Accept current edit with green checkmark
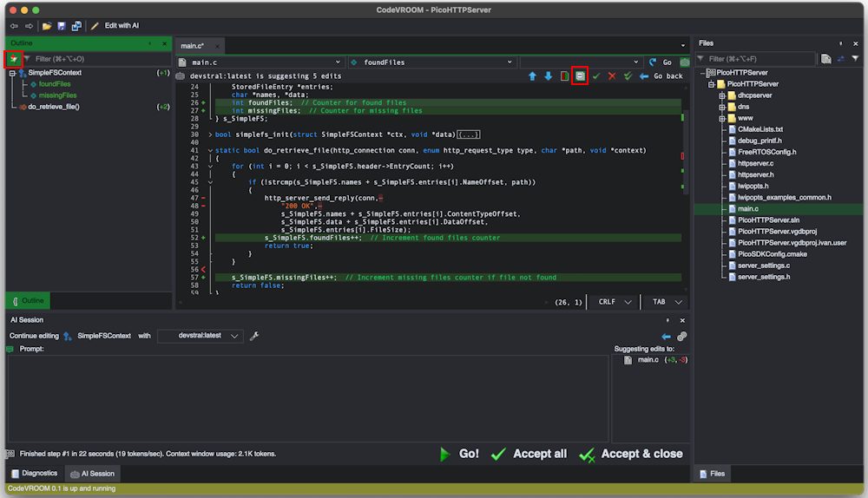This screenshot has height=498, width=868. coord(596,76)
